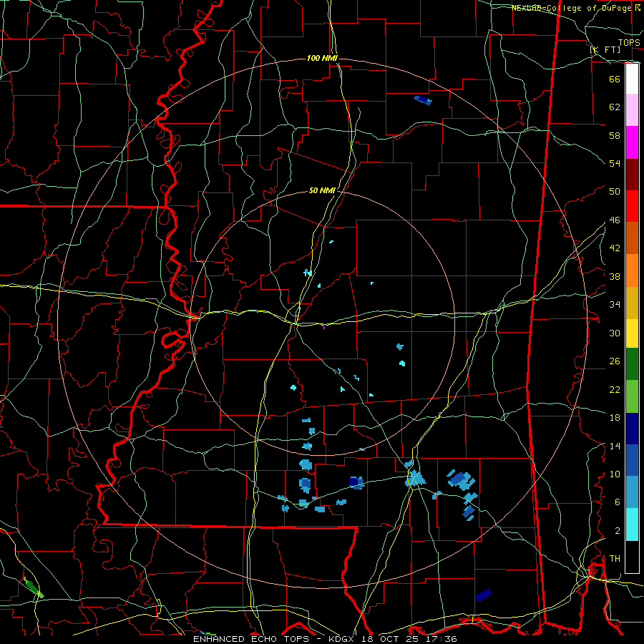Click the legend value 54
This screenshot has height=644, width=644.
click(615, 163)
